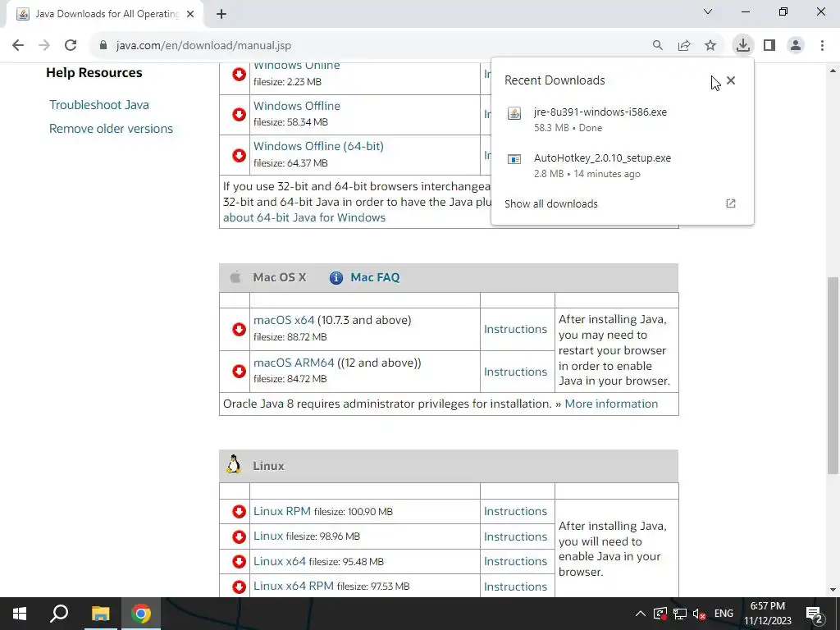
Task: Toggle the Chrome side panel icon
Action: click(x=769, y=46)
